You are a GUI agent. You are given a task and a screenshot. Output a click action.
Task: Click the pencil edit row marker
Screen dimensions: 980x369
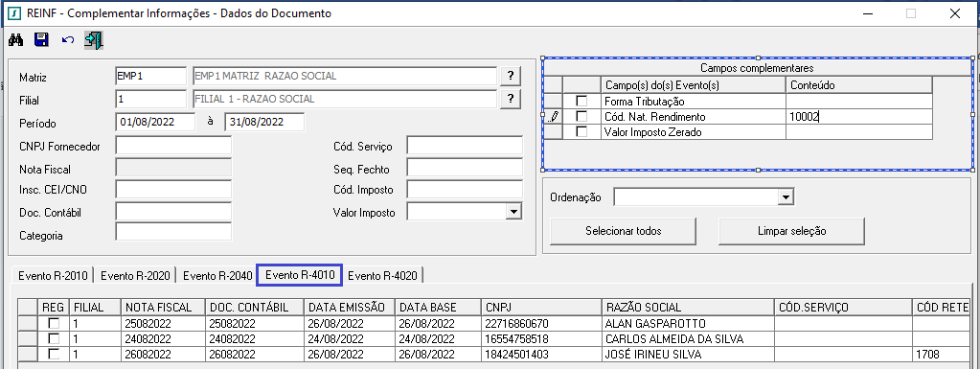click(x=554, y=116)
